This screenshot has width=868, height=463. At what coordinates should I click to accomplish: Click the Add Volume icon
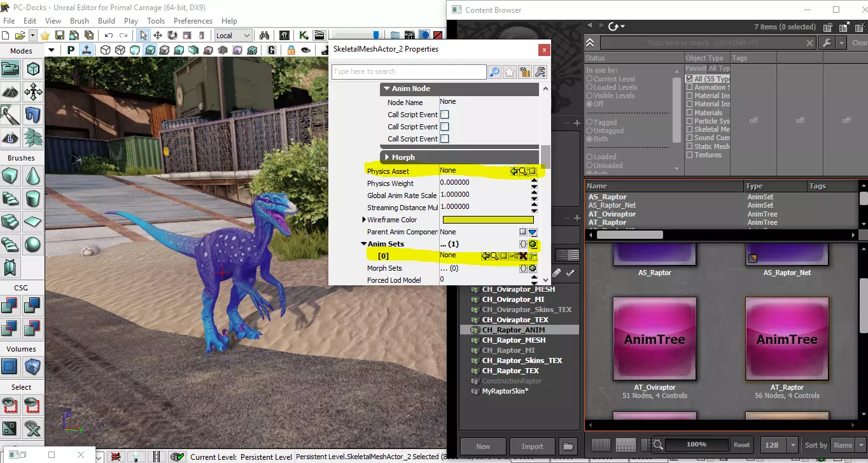33,366
